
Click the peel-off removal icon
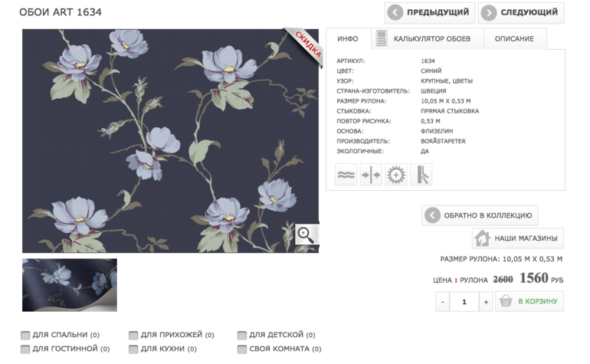click(421, 175)
